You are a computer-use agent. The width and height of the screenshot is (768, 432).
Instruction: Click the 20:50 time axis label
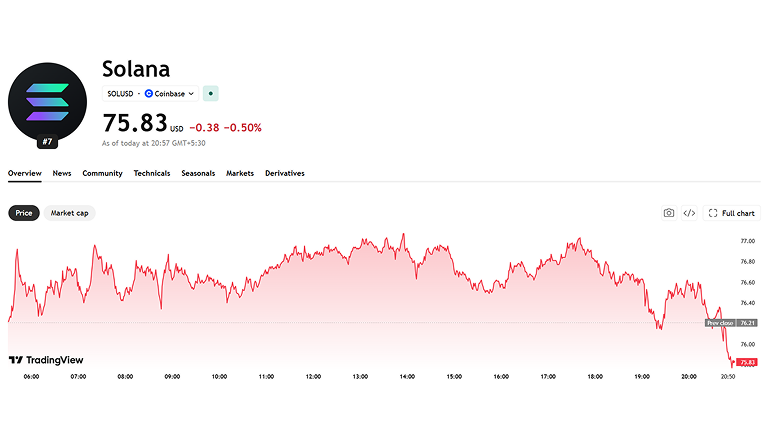[728, 377]
